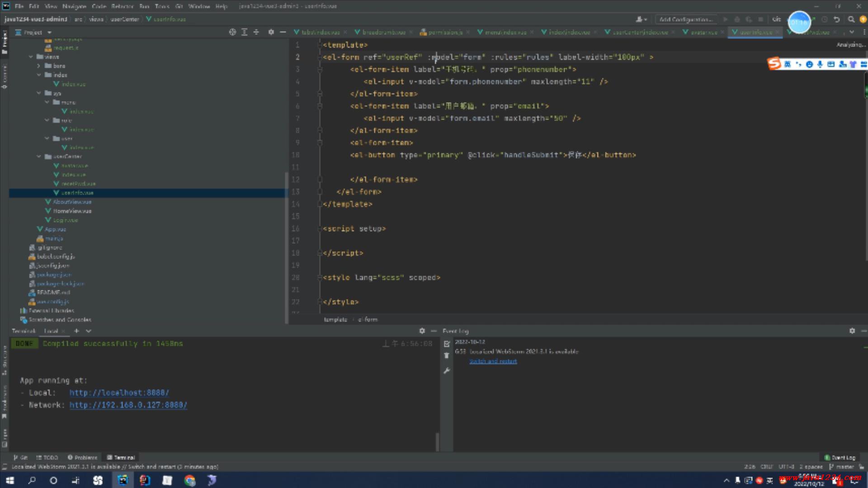Screen dimensions: 868x488
Task: Open Project panel settings gear
Action: click(x=271, y=32)
